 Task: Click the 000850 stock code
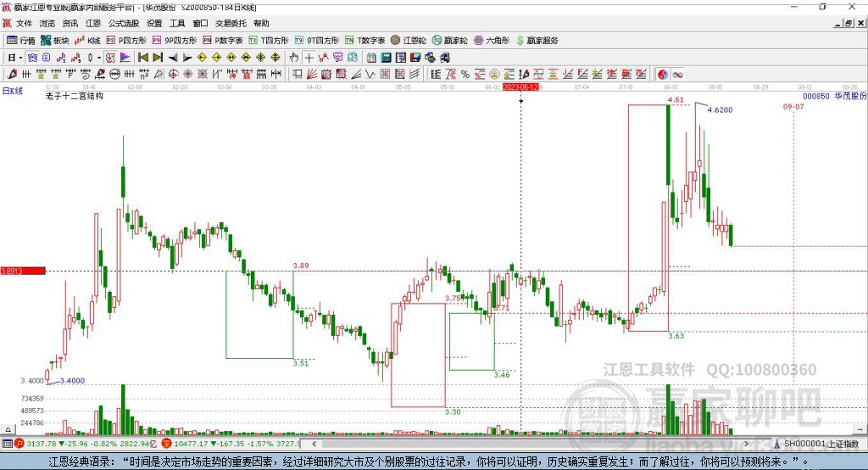tap(816, 96)
